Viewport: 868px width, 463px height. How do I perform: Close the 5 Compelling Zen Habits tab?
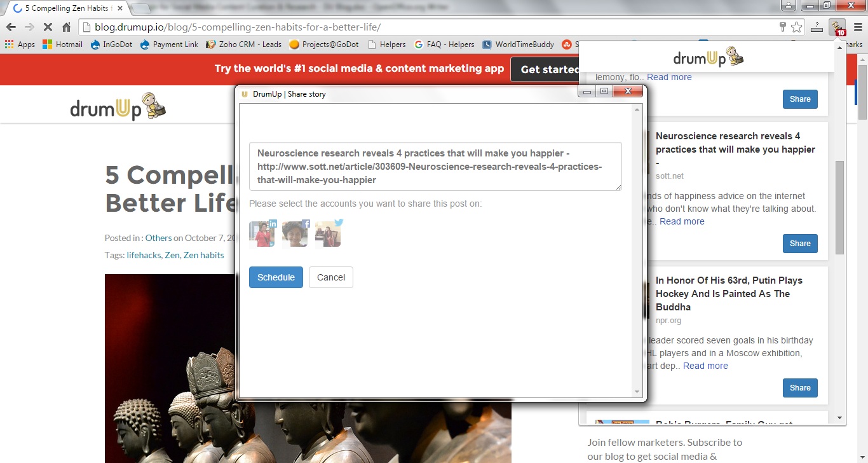pos(119,8)
